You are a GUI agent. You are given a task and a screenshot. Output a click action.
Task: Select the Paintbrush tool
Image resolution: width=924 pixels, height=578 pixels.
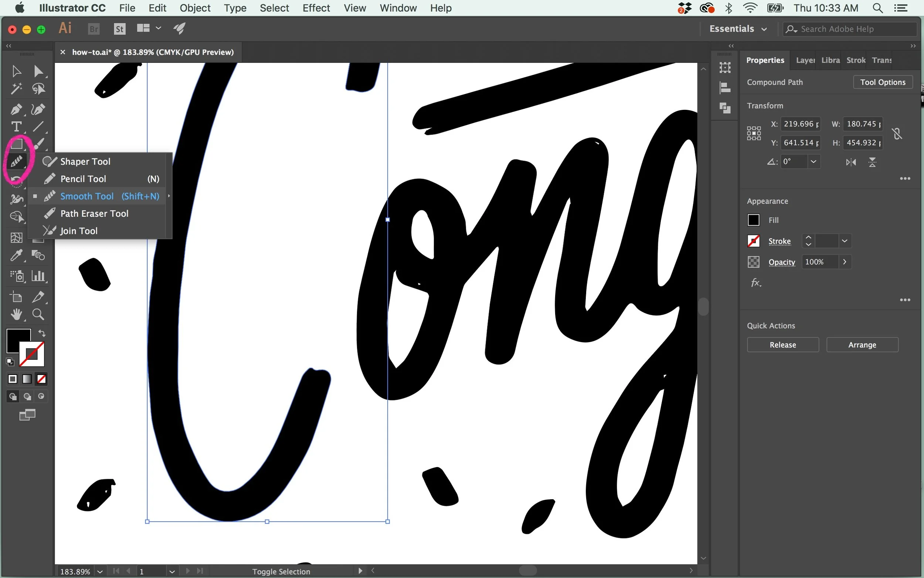[39, 144]
